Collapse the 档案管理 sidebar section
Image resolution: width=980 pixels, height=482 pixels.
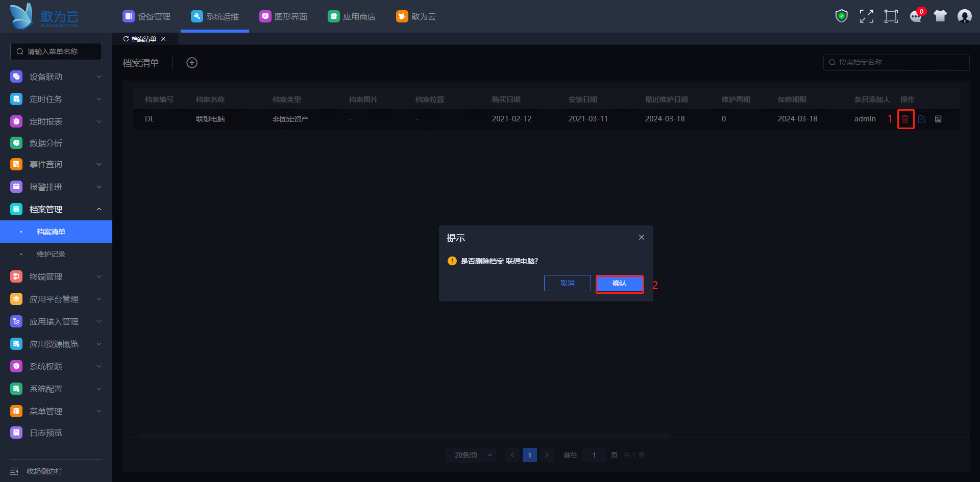56,209
